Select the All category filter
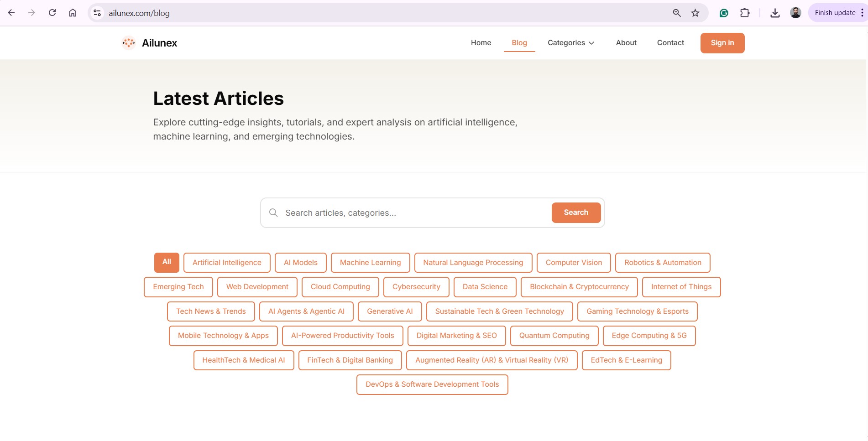 (167, 262)
